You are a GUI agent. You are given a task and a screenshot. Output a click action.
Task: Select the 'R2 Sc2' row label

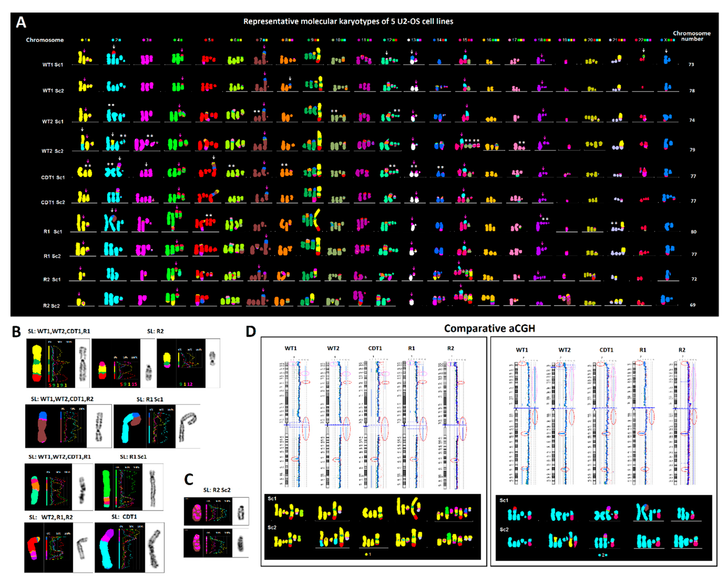[51, 306]
